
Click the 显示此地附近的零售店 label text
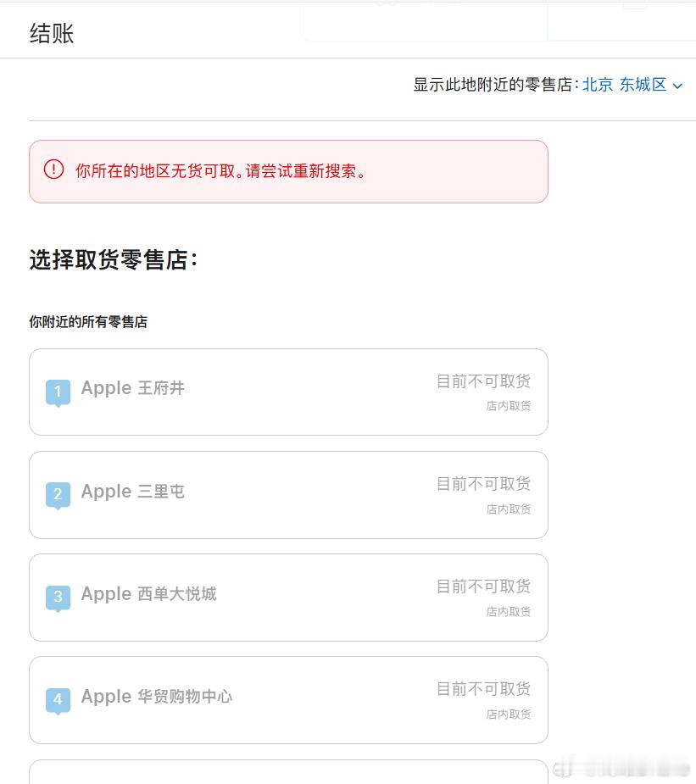click(496, 85)
